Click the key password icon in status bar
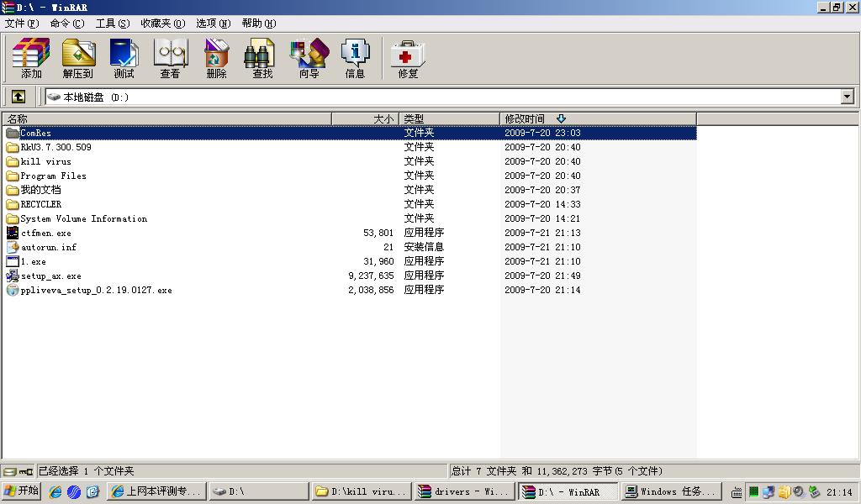Image resolution: width=861 pixels, height=504 pixels. pos(26,471)
